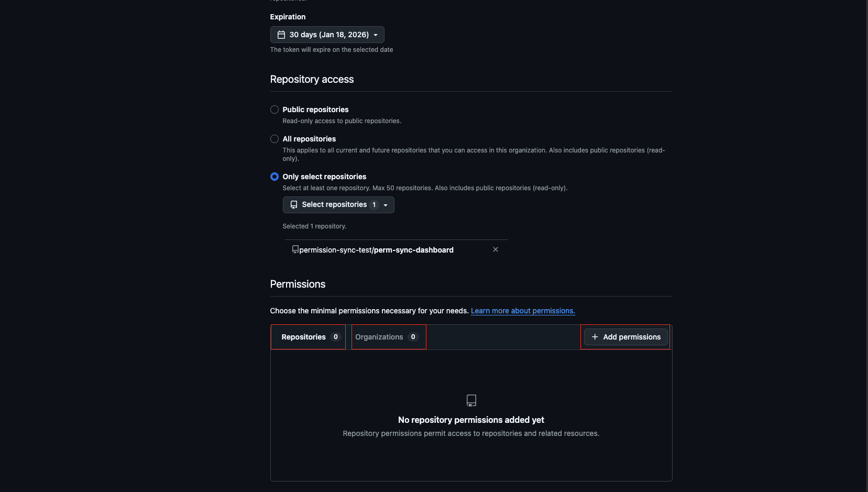Image resolution: width=868 pixels, height=492 pixels.
Task: Click the count badge on Select repositories
Action: 374,205
